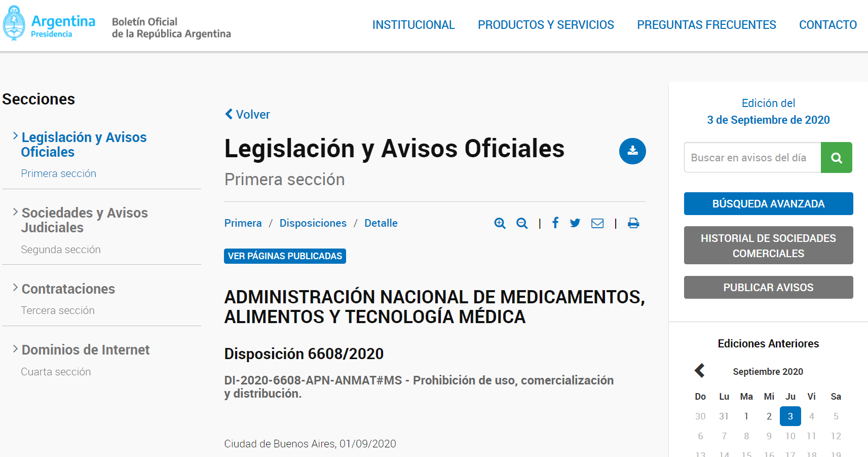Send the notice by email icon
This screenshot has width=868, height=457.
click(x=597, y=223)
